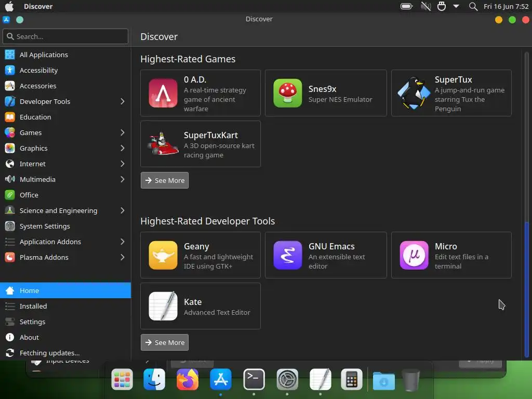Click the date and time clock
The image size is (532, 399).
click(x=506, y=6)
